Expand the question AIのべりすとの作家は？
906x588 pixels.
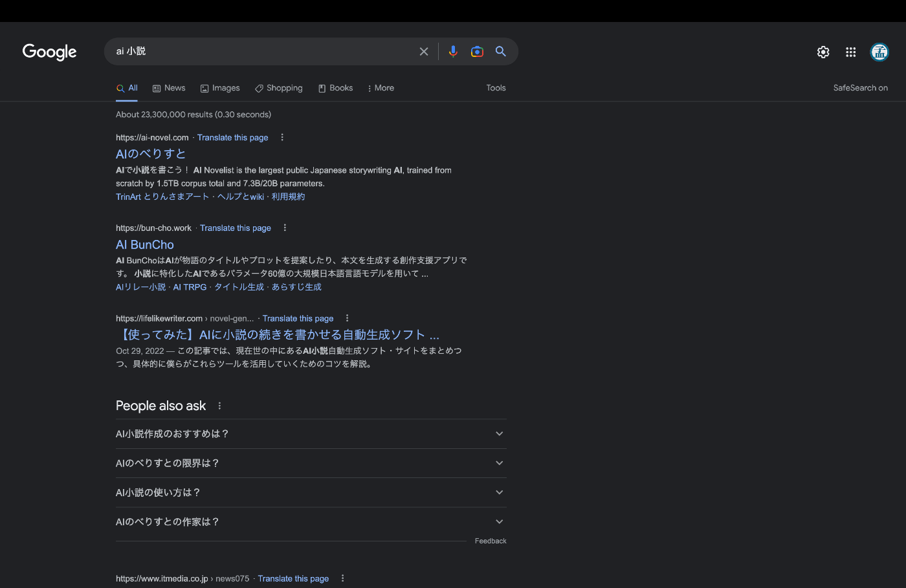(x=311, y=522)
